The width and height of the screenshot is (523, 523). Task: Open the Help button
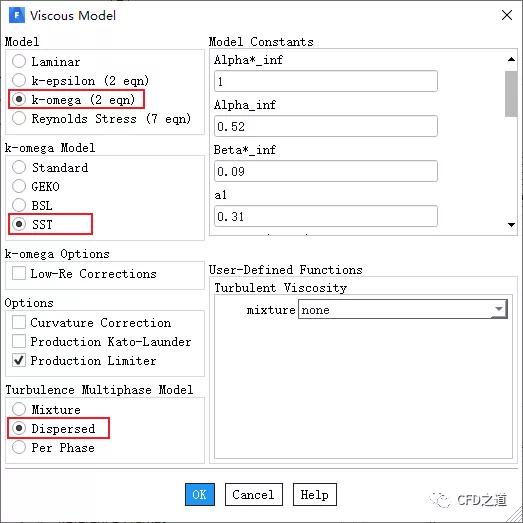click(x=315, y=494)
